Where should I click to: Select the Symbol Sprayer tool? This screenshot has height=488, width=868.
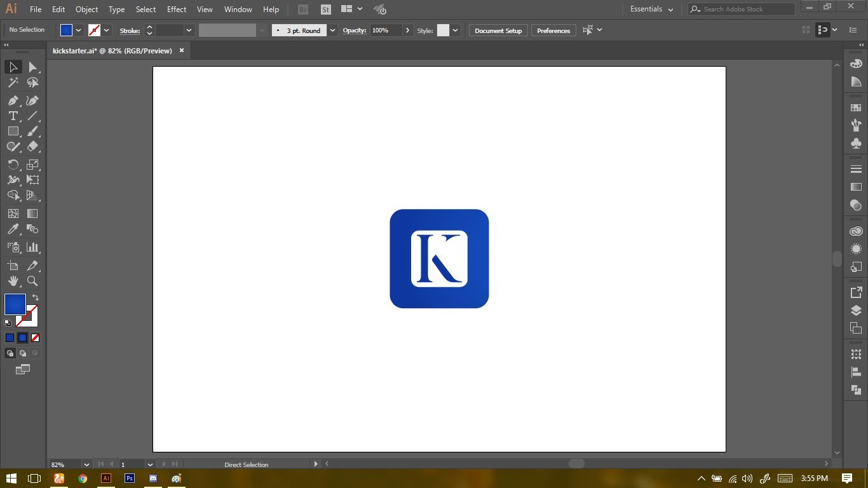13,247
